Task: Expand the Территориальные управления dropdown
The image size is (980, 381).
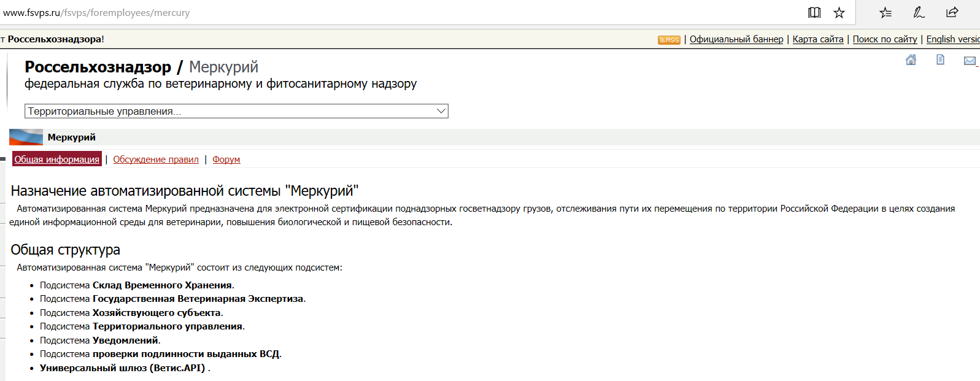Action: pos(236,111)
